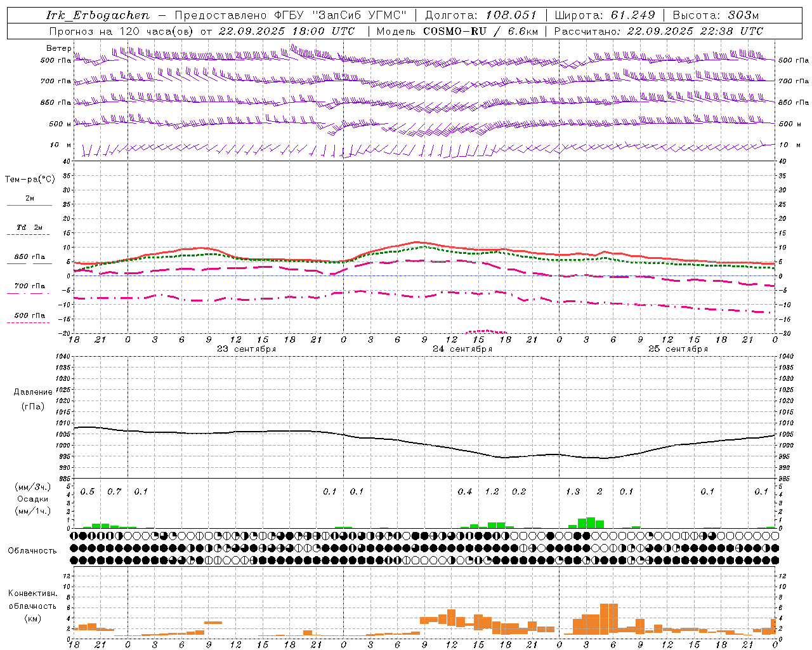Screen dimensions: 812x650
Task: Click the '(мм/1ч.)' units label
Action: pos(33,511)
